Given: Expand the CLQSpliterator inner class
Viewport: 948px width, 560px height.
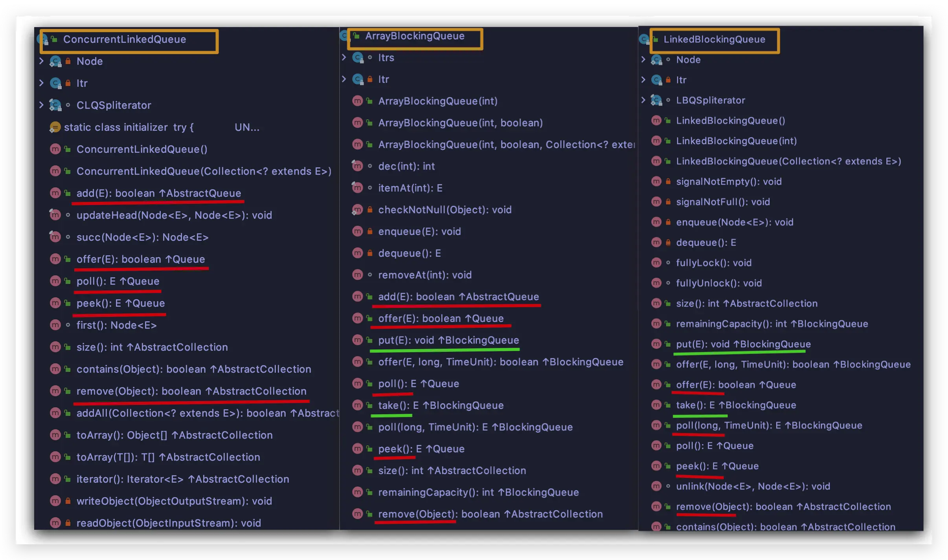Looking at the screenshot, I should pyautogui.click(x=42, y=105).
